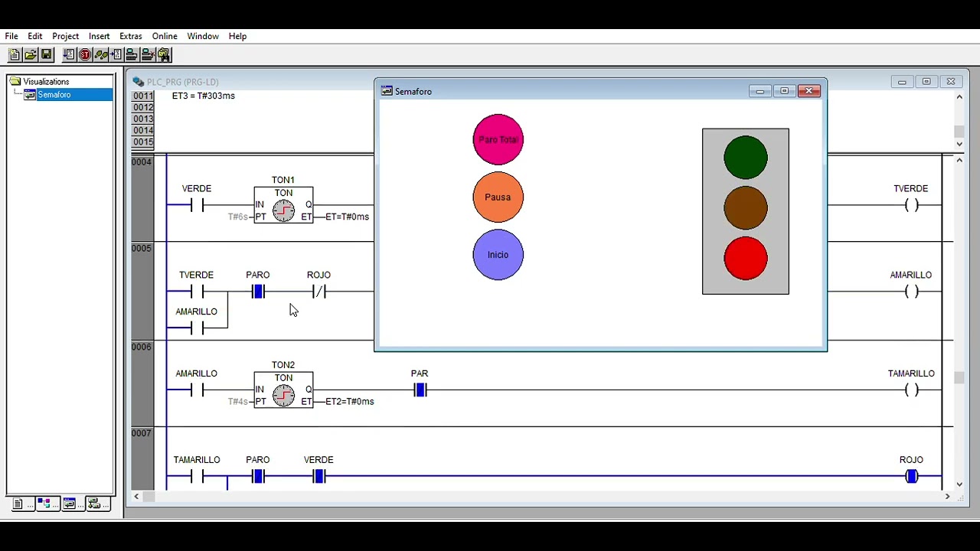Click the red traffic light lamp
The width and height of the screenshot is (980, 551).
pos(746,258)
